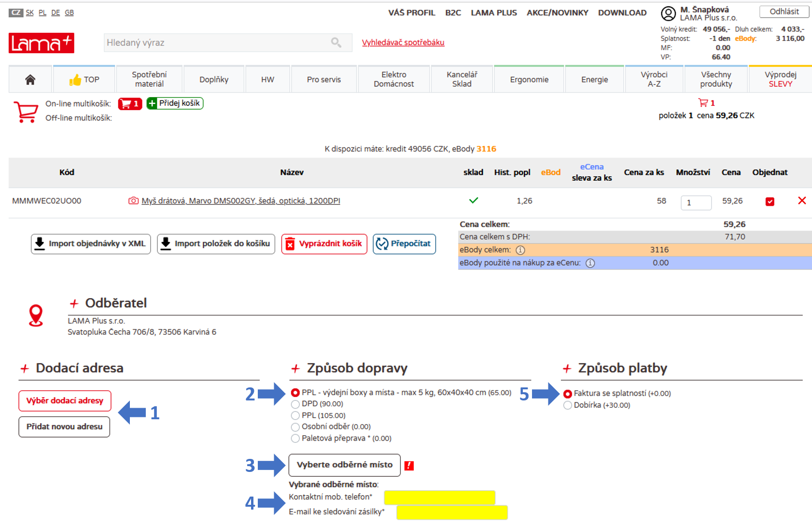Toggle the Objednat checkbox for Marvo mouse
Image resolution: width=812 pixels, height=527 pixels.
[770, 201]
